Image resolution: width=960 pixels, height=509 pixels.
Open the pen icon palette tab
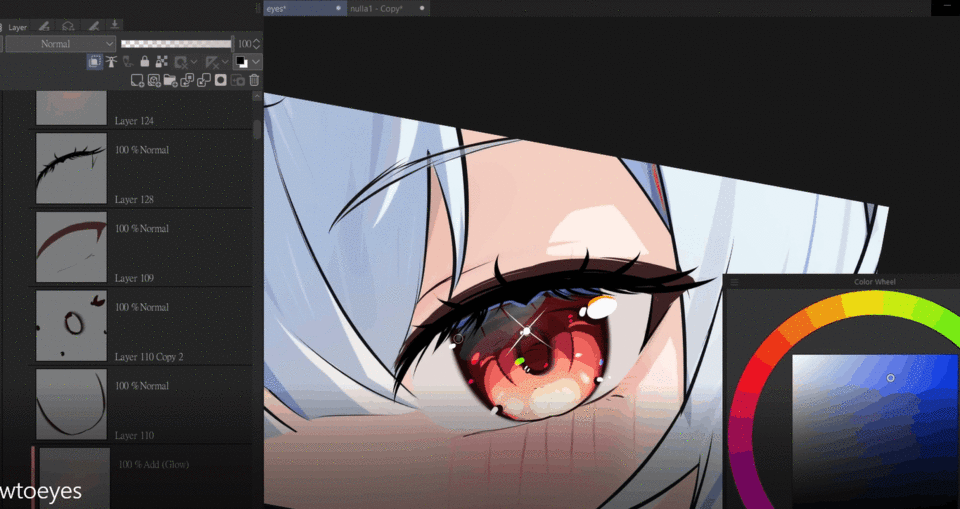[x=93, y=26]
